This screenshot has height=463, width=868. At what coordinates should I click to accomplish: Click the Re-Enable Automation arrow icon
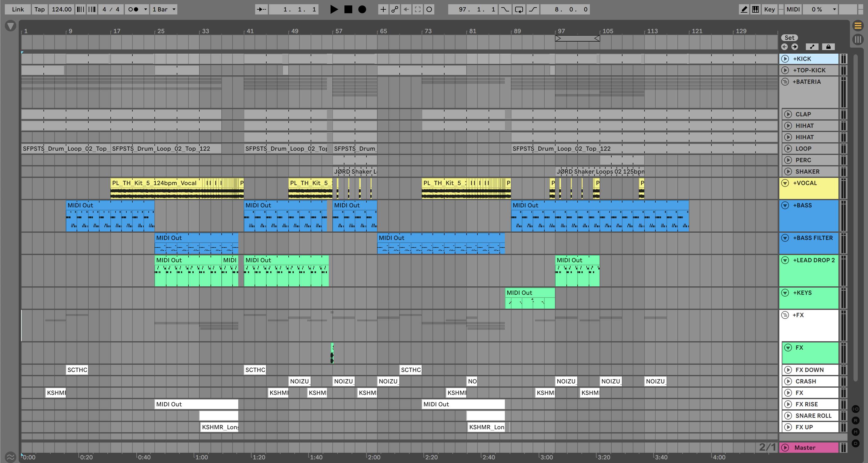406,9
